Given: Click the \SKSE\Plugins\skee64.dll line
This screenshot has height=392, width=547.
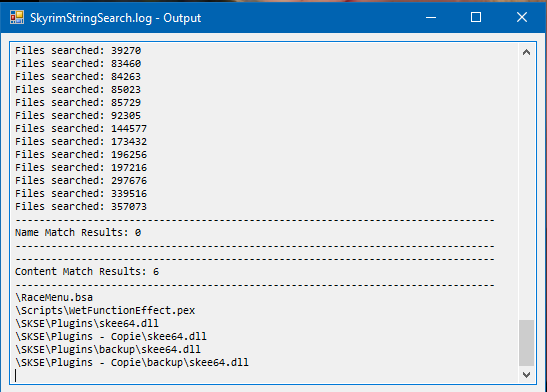Looking at the screenshot, I should pyautogui.click(x=87, y=323).
